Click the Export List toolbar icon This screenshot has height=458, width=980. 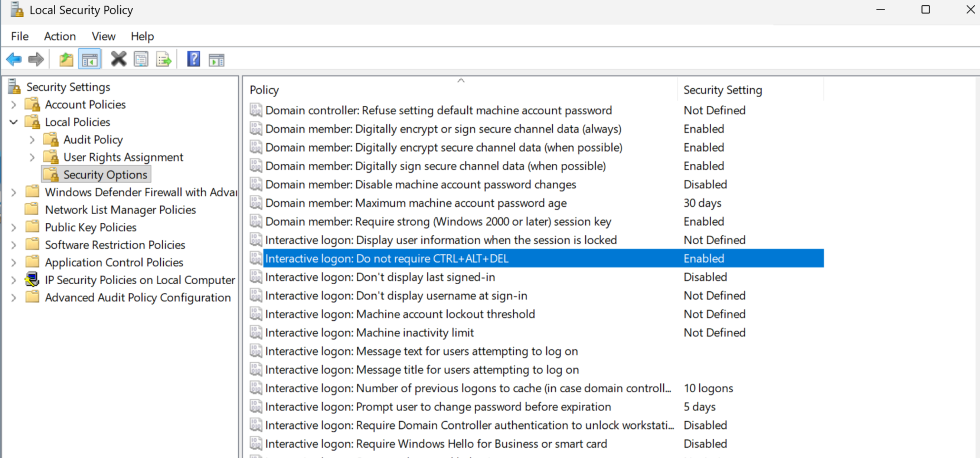[x=164, y=59]
